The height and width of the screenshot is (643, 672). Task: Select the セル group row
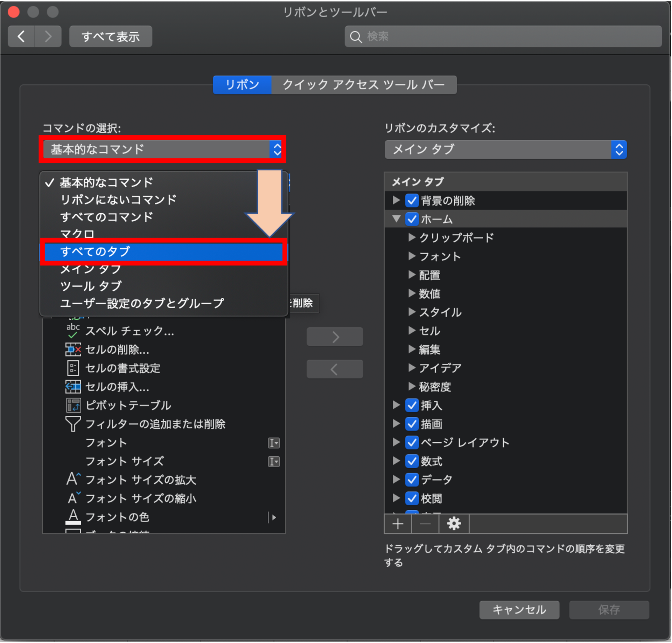coord(505,331)
